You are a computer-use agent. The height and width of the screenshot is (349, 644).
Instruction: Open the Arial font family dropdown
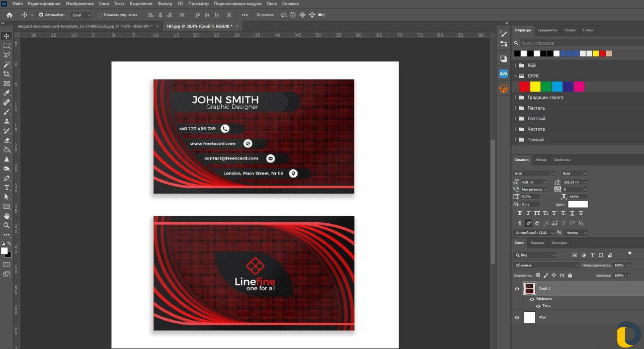pos(534,173)
